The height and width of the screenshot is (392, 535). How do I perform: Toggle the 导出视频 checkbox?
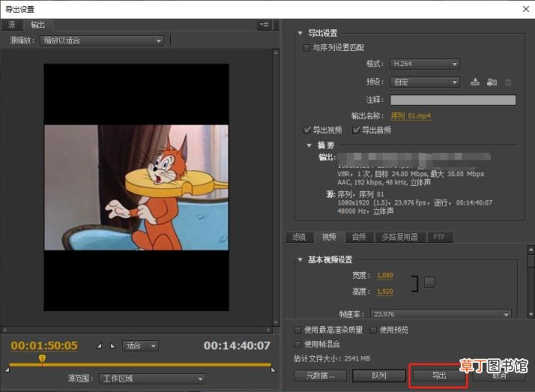pyautogui.click(x=306, y=130)
